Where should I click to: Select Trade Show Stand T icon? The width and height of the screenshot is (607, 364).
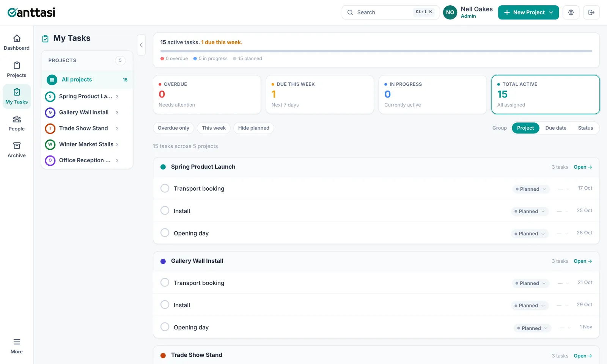point(50,129)
